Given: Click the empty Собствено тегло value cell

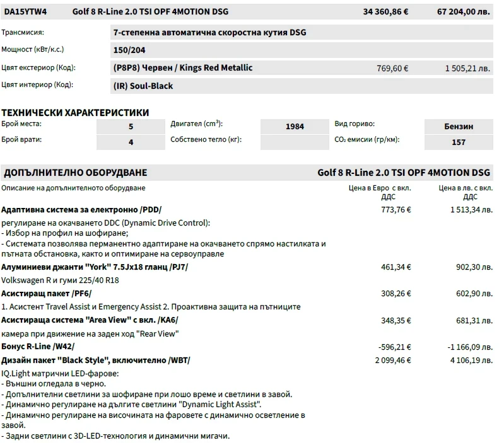Looking at the screenshot, I should [295, 142].
